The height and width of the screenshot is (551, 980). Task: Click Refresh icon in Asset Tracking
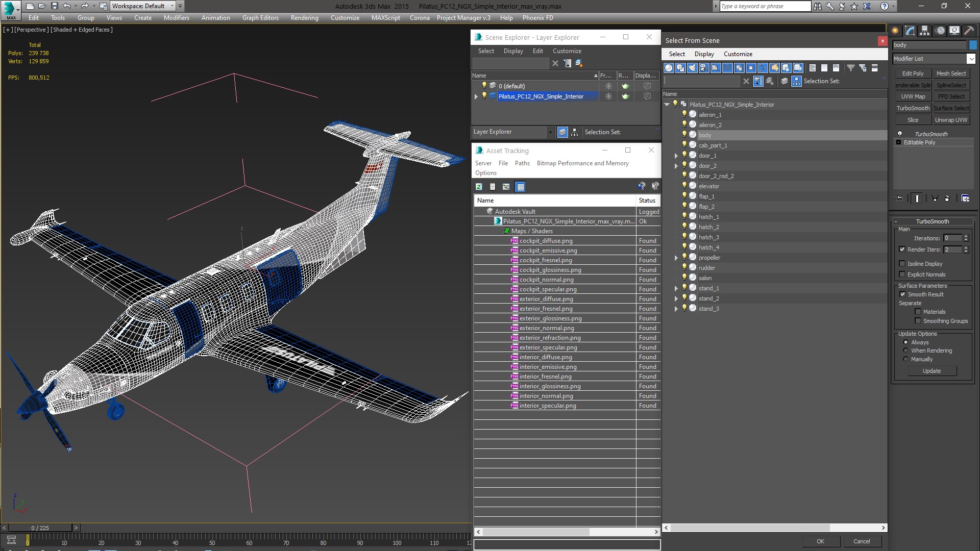tap(479, 187)
